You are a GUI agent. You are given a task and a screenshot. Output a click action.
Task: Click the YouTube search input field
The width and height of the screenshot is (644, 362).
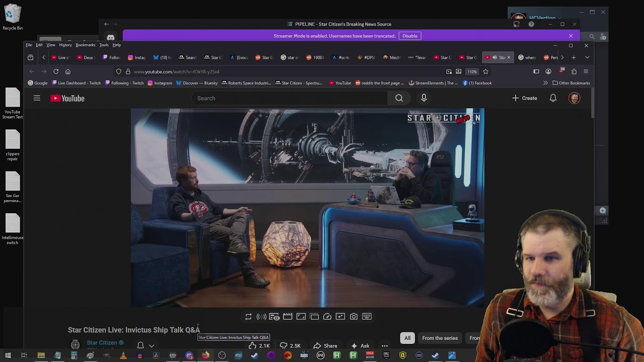click(289, 98)
